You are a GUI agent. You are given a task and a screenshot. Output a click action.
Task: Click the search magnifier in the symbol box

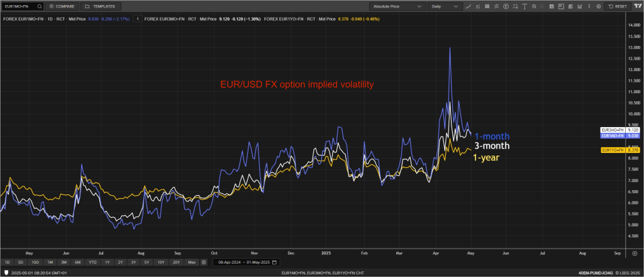click(x=40, y=6)
